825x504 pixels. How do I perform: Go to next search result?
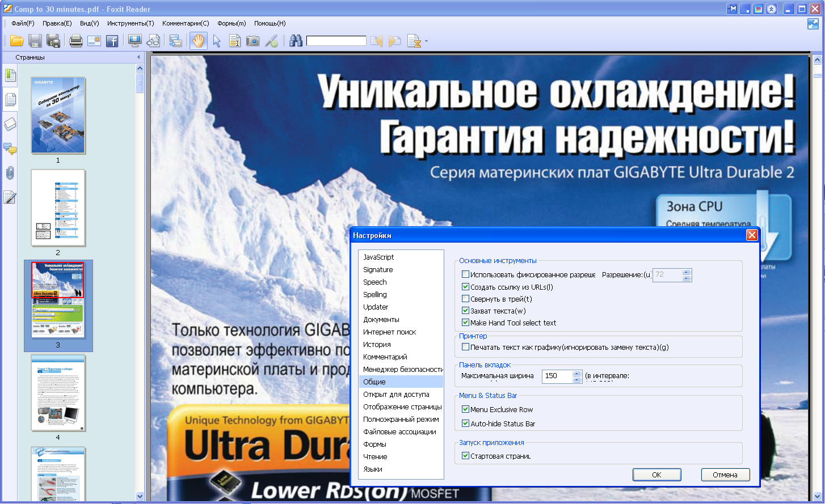pos(394,41)
